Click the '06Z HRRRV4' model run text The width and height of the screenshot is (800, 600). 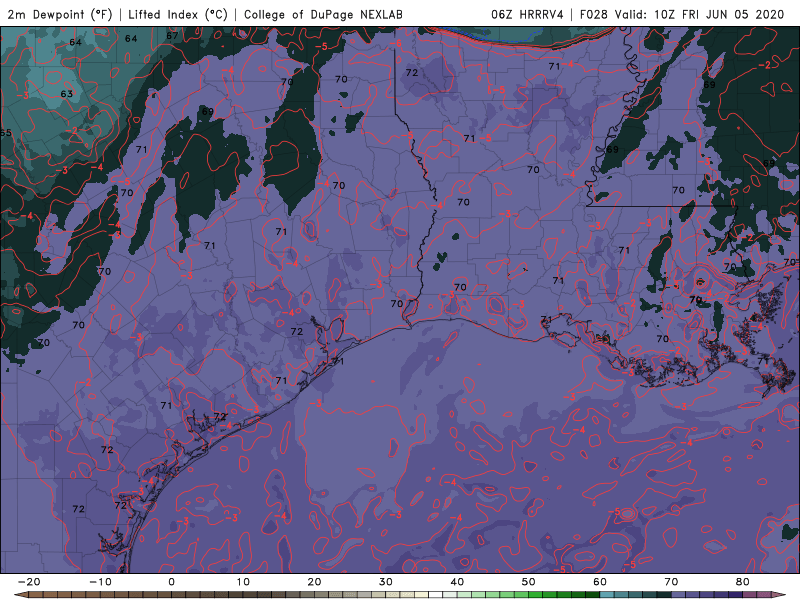coord(527,14)
